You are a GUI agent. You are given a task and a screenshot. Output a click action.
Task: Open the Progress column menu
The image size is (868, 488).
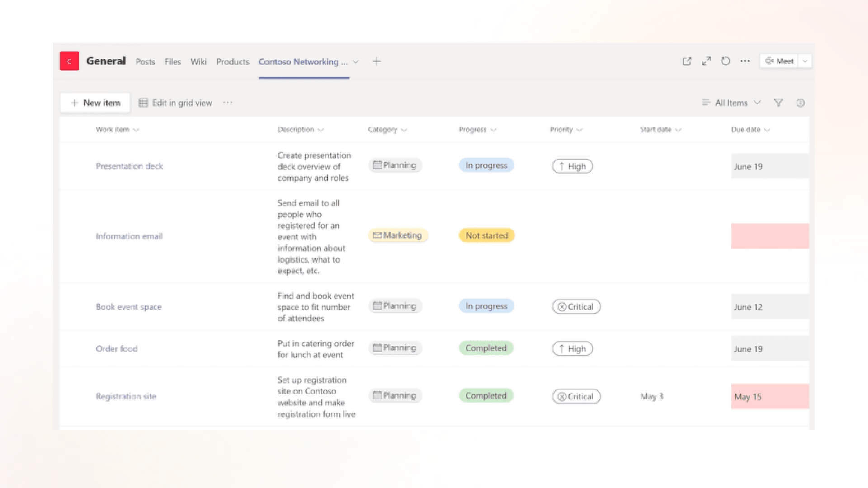[478, 130]
